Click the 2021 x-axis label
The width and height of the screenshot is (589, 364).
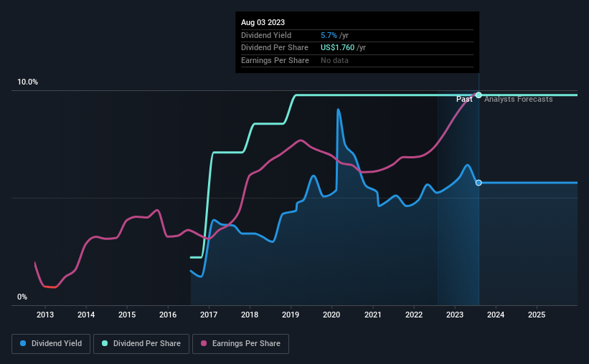tap(373, 315)
